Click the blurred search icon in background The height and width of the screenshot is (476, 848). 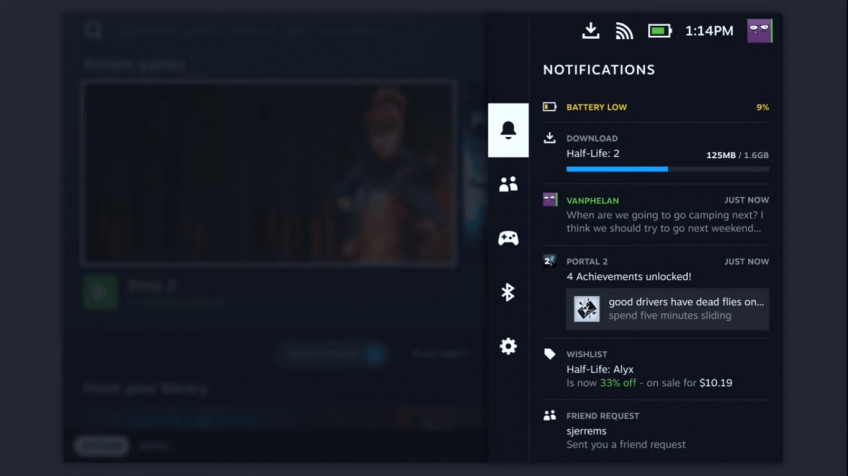93,30
